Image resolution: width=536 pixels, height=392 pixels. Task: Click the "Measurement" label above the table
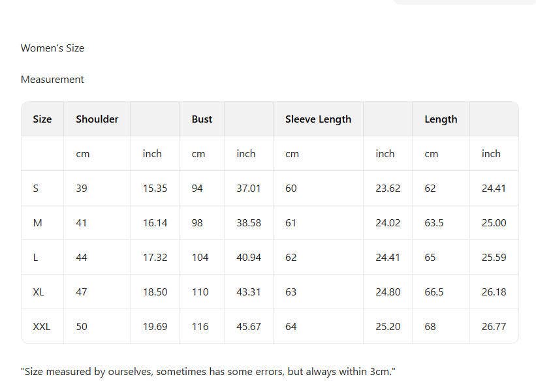[52, 80]
